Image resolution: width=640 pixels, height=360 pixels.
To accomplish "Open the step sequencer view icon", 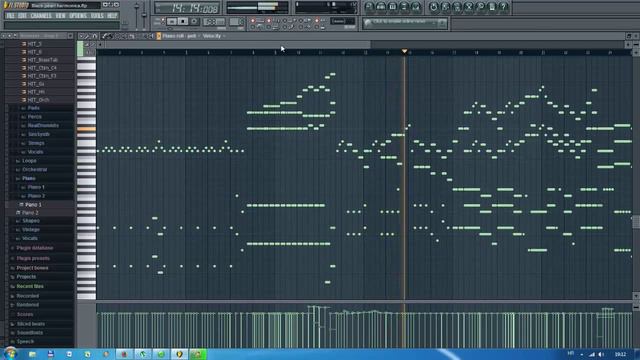I will (381, 7).
